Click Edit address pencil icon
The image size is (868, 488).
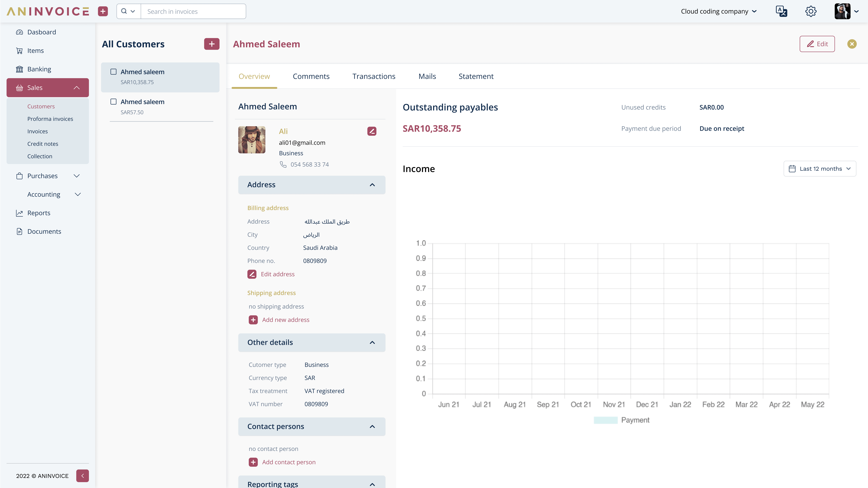(x=252, y=274)
